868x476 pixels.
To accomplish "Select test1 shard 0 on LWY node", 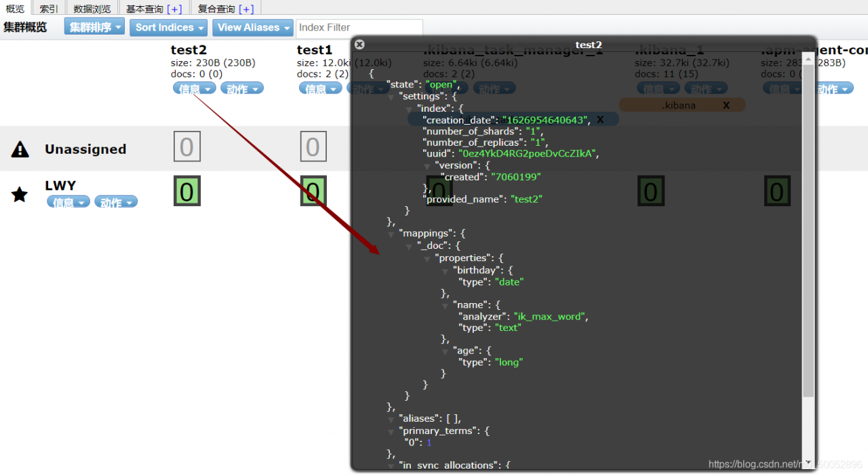I will (x=313, y=191).
